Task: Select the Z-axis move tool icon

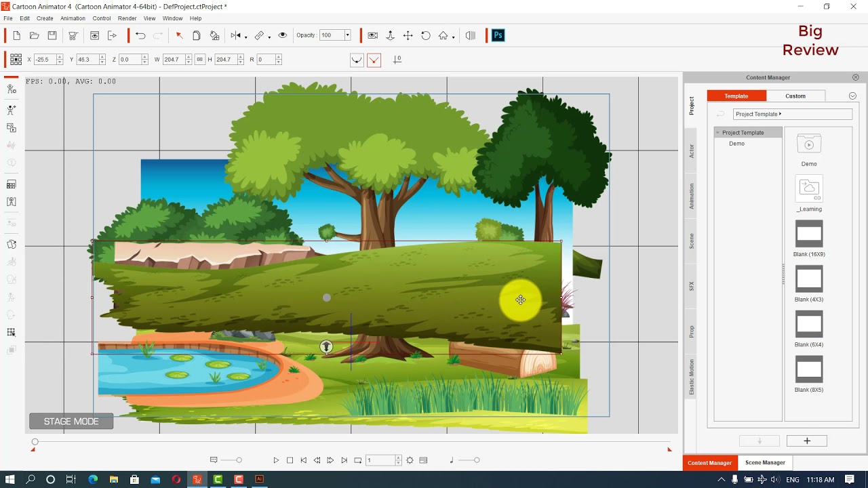Action: 390,35
